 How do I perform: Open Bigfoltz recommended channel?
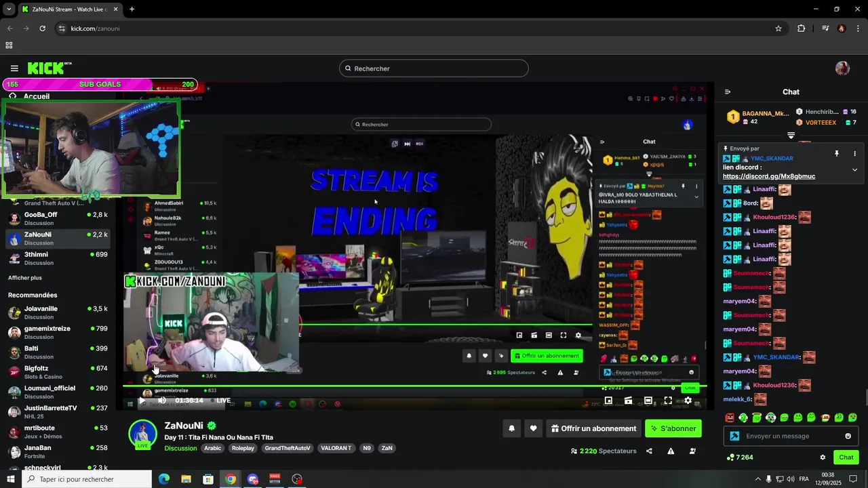coord(57,372)
